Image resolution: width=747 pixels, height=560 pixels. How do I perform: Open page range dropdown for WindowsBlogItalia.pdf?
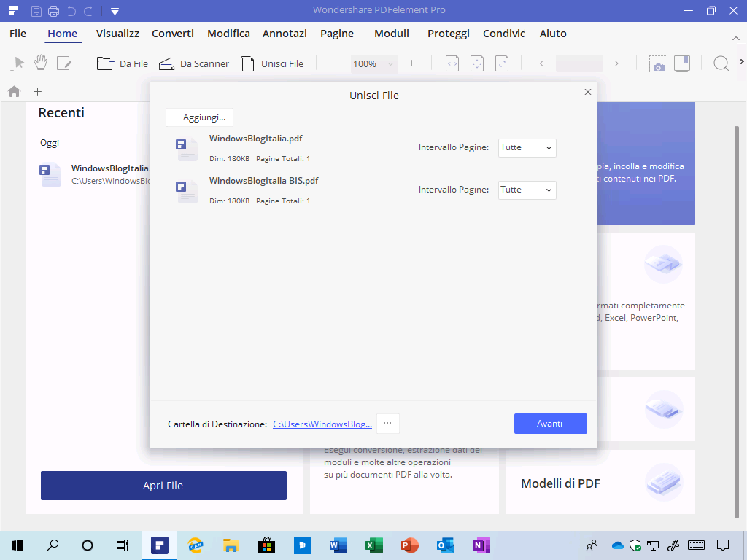click(x=527, y=147)
